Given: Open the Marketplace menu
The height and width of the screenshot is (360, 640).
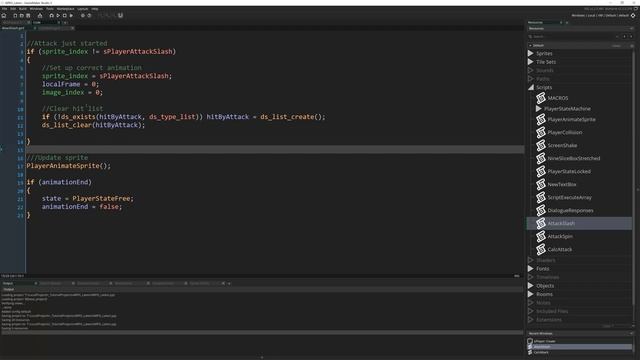Looking at the screenshot, I should (65, 9).
